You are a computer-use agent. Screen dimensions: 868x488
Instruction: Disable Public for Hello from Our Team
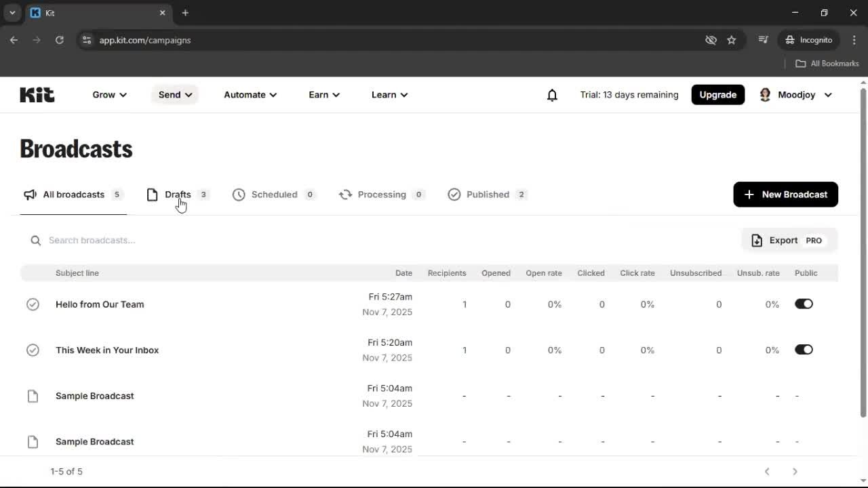point(804,304)
